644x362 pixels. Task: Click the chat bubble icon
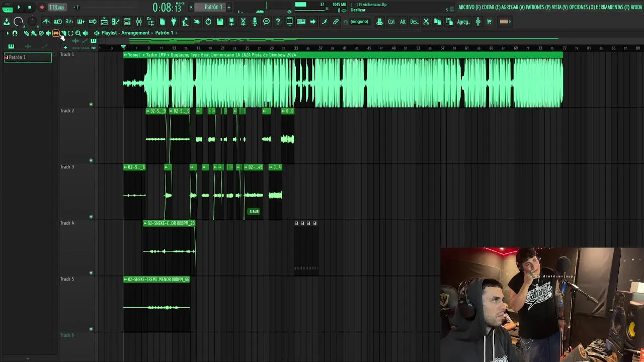266,22
